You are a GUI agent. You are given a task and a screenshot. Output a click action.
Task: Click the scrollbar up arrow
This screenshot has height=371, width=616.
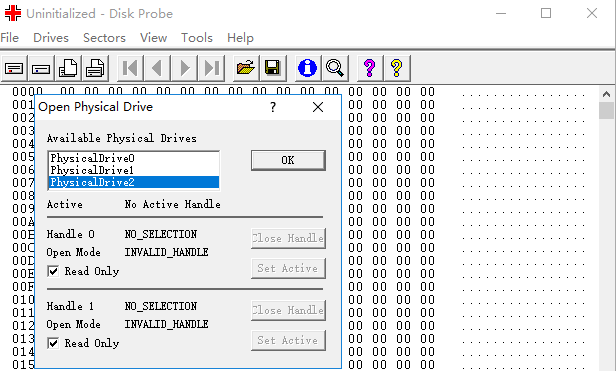coord(606,94)
